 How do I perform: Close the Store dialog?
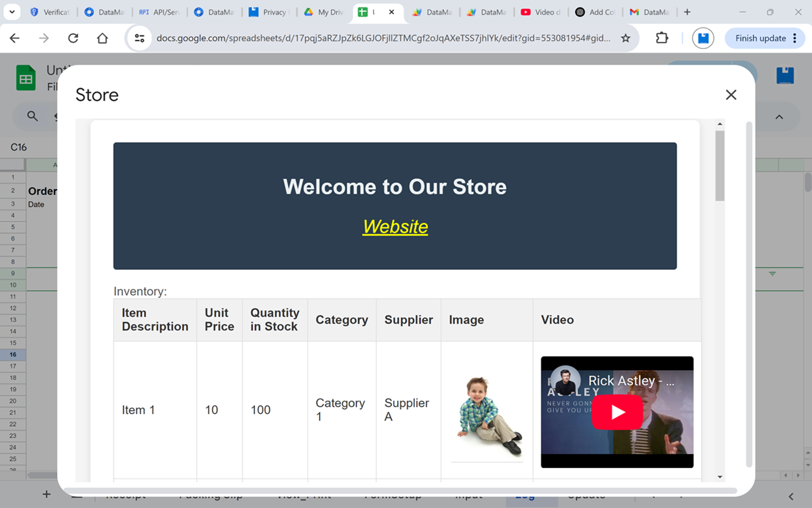point(731,95)
